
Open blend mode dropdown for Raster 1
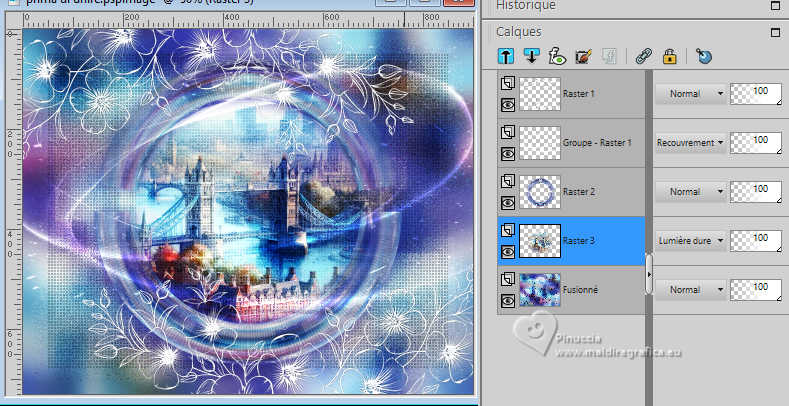coord(690,94)
